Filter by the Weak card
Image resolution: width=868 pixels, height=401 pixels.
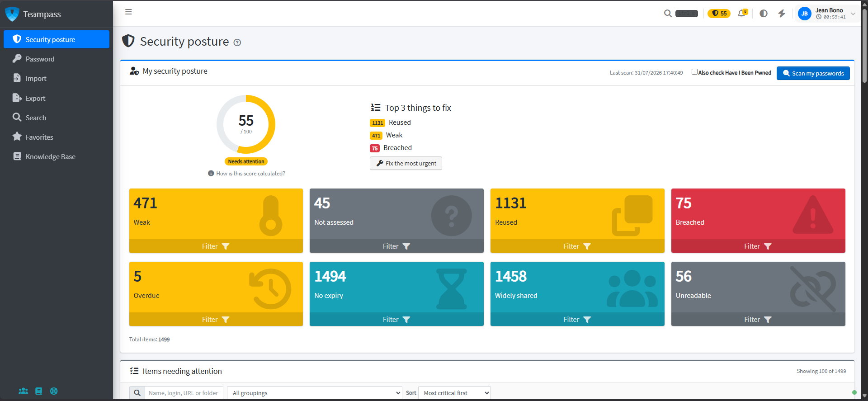[216, 246]
